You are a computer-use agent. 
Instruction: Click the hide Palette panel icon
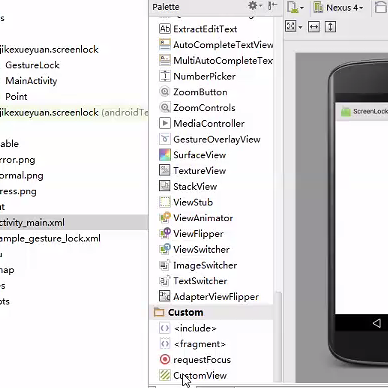tap(272, 6)
